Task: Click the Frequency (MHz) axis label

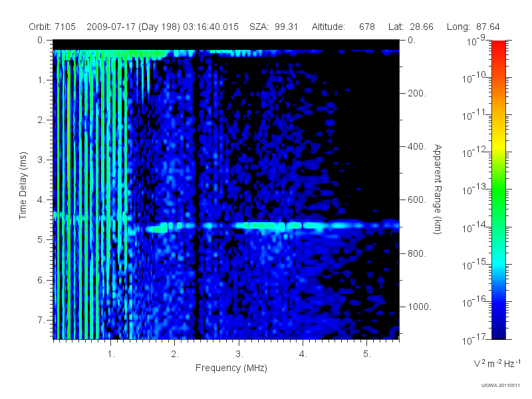Action: click(231, 368)
